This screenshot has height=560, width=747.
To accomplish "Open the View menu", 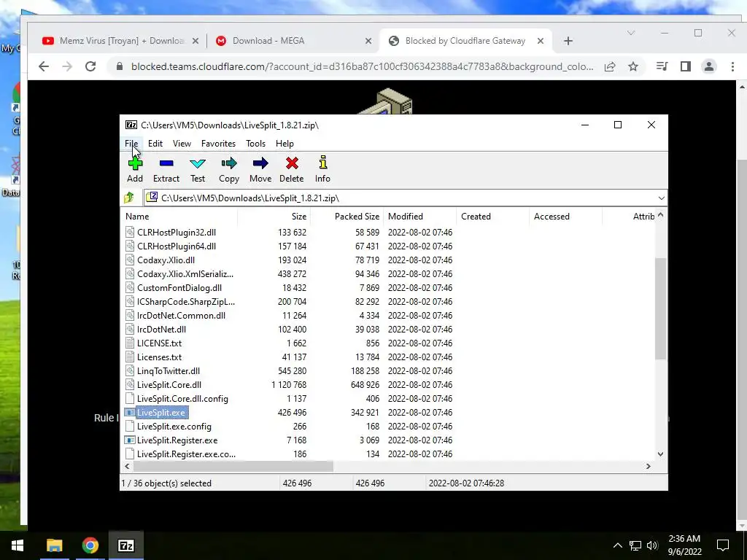I will coord(182,144).
